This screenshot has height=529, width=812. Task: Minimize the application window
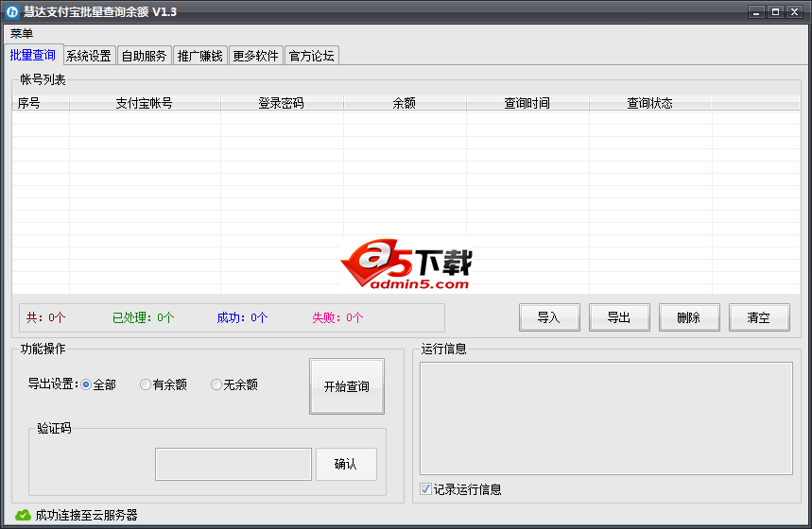[756, 12]
